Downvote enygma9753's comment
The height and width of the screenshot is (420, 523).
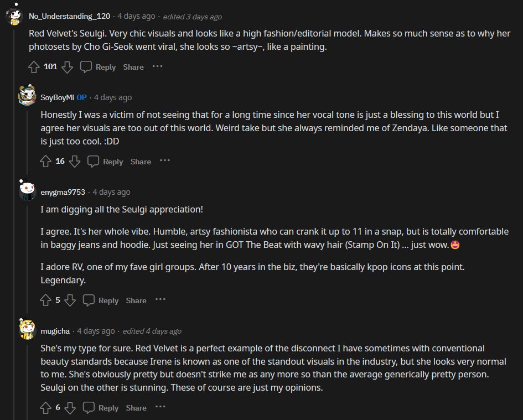70,300
